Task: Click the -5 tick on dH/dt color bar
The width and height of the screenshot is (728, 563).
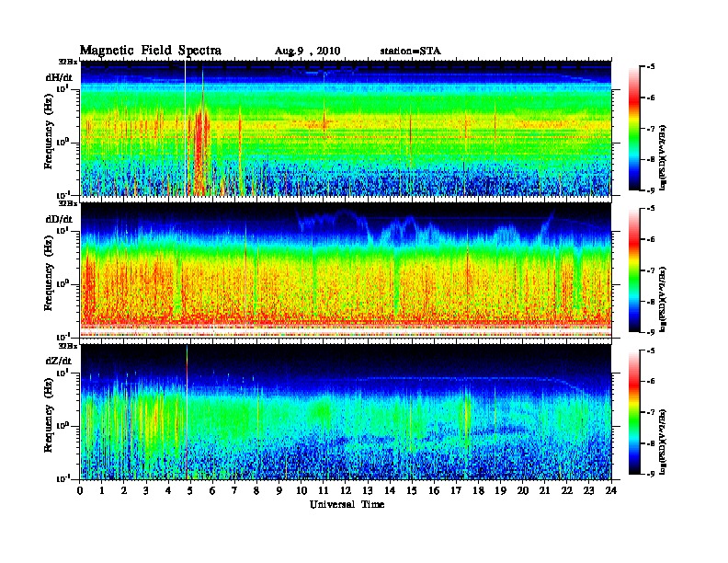Action: coord(651,67)
